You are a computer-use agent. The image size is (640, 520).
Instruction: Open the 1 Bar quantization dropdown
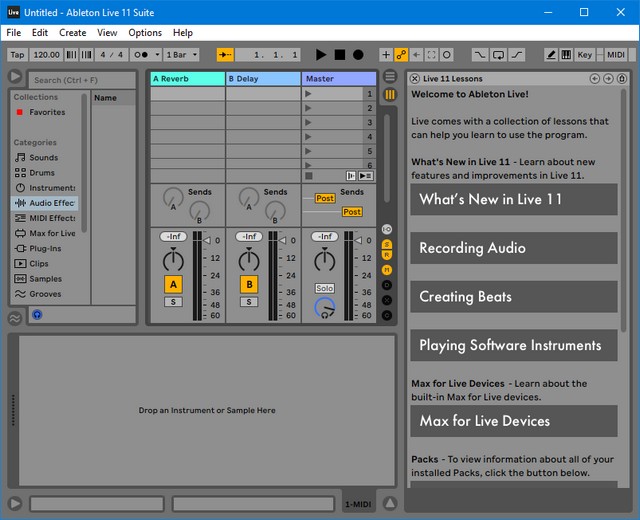coord(182,55)
